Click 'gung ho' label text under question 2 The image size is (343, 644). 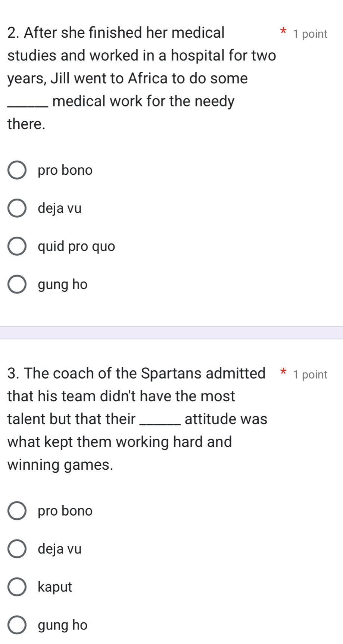(x=63, y=284)
